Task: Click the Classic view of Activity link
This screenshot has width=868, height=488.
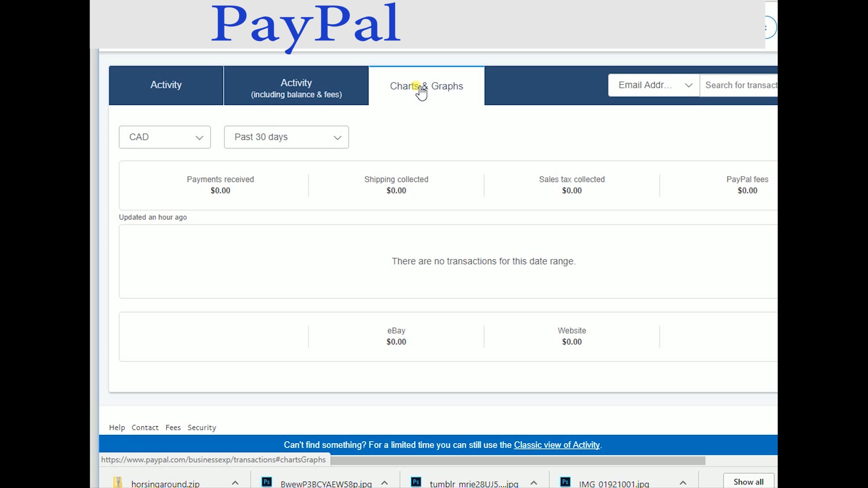Action: [x=557, y=445]
